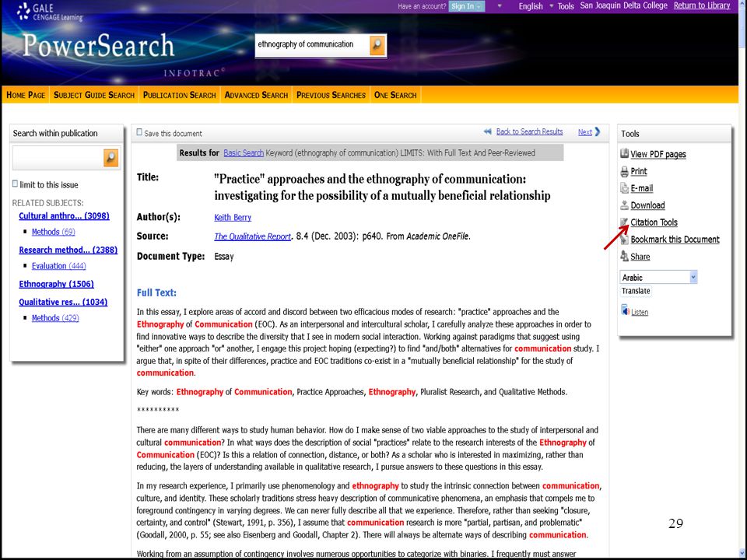
Task: Click the Basic Search link in results bar
Action: 244,153
